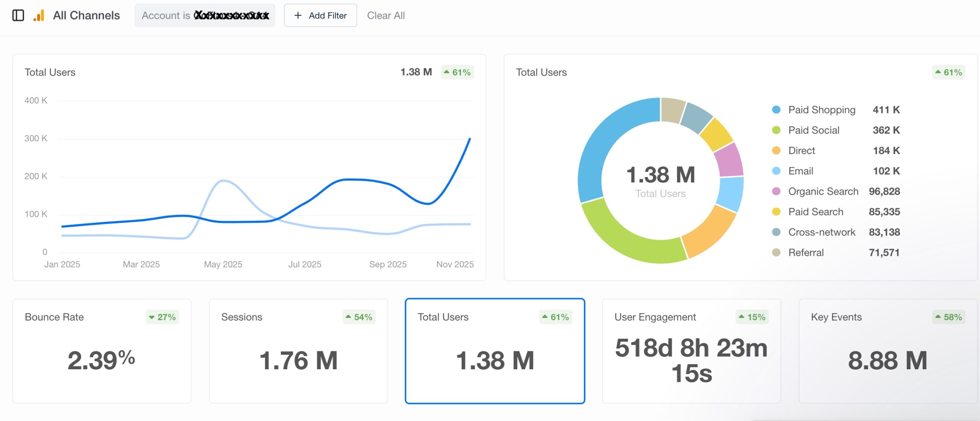
Task: Click the Direct legend orange dot
Action: [x=776, y=151]
